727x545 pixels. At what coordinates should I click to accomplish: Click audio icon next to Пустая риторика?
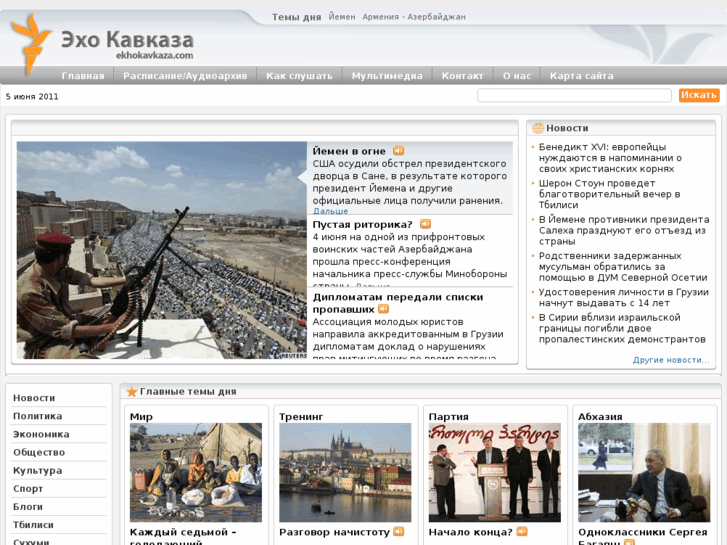(x=425, y=224)
